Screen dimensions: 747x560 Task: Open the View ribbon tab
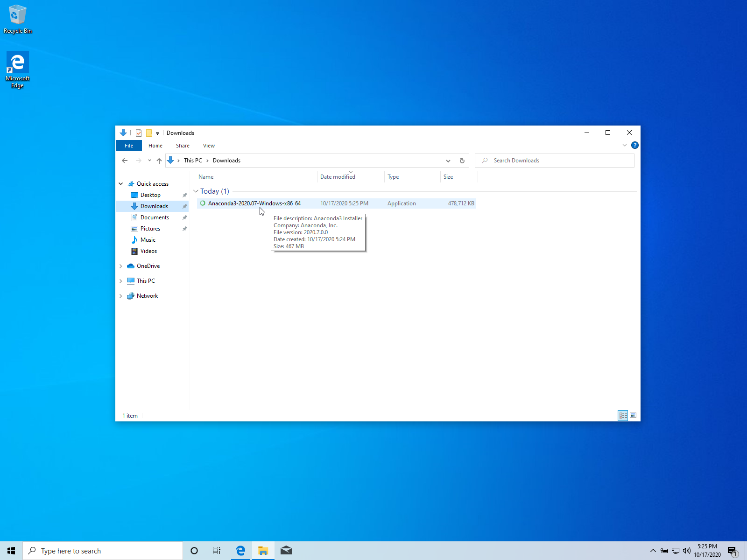(209, 146)
